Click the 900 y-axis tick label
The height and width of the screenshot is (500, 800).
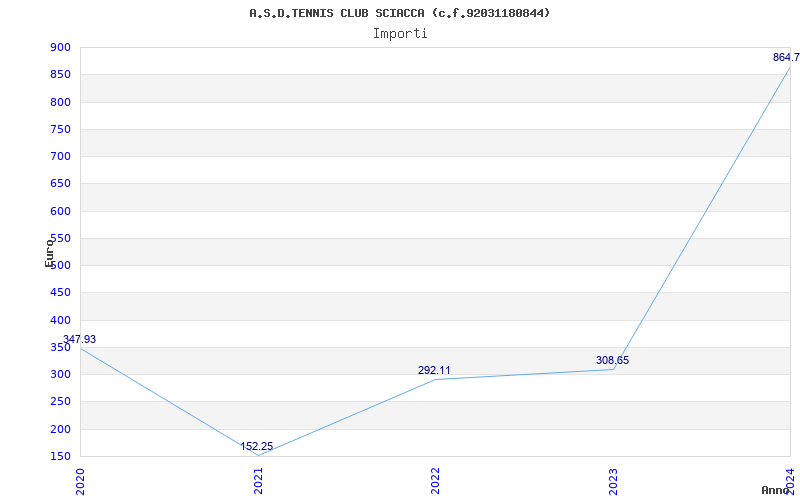pos(60,47)
